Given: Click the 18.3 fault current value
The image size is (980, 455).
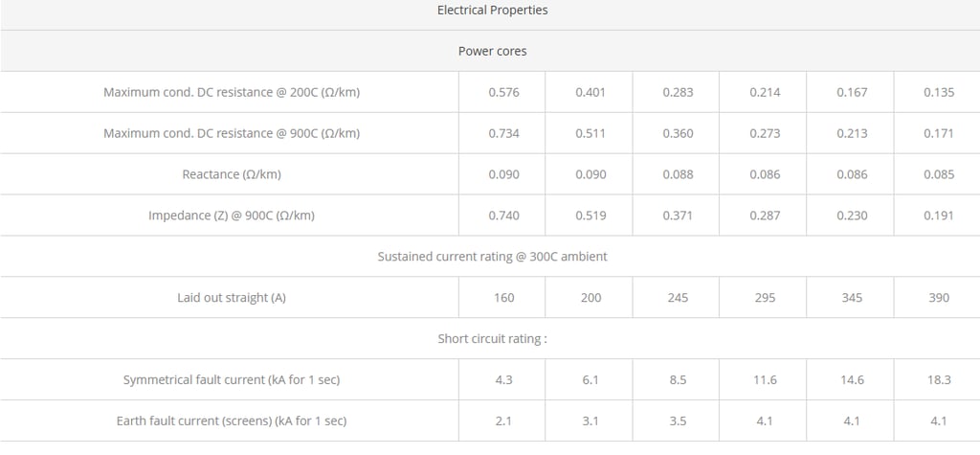Looking at the screenshot, I should coord(940,380).
